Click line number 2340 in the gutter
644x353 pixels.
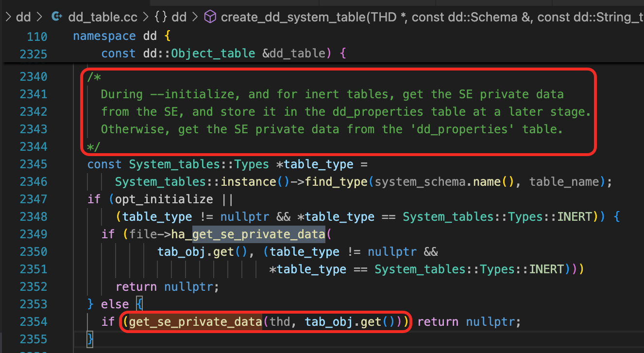click(34, 77)
